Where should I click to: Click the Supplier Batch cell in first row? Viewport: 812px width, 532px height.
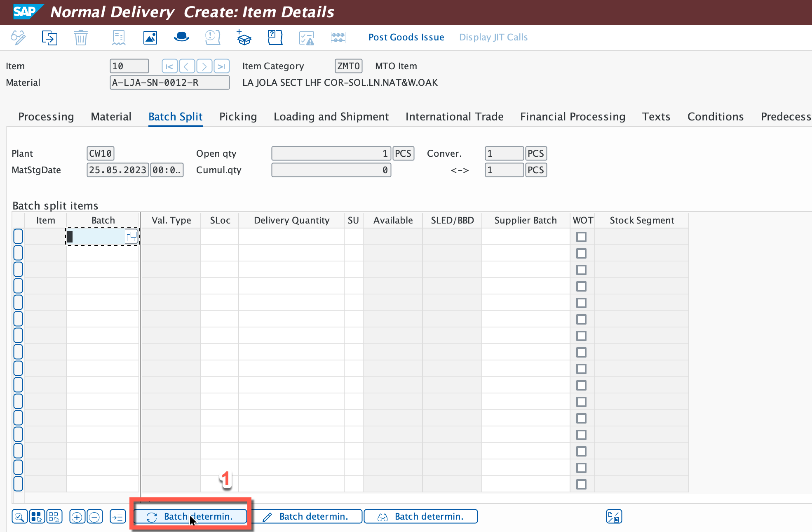coord(526,237)
